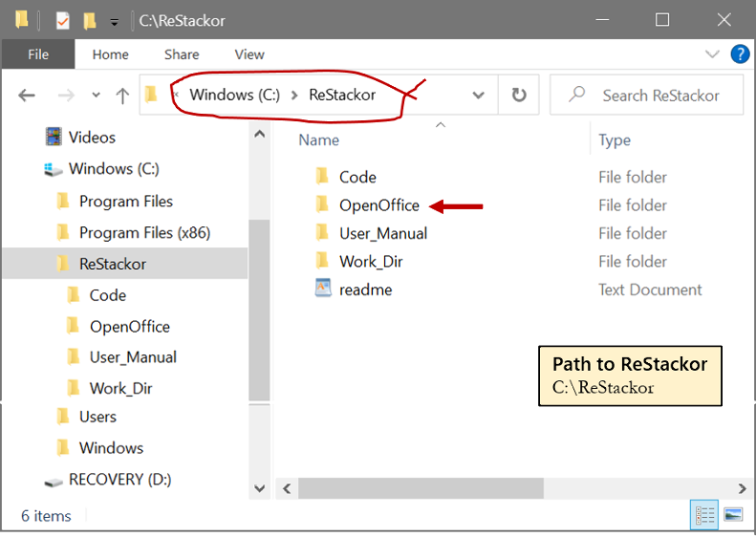Open the address bar history dropdown

pos(478,95)
